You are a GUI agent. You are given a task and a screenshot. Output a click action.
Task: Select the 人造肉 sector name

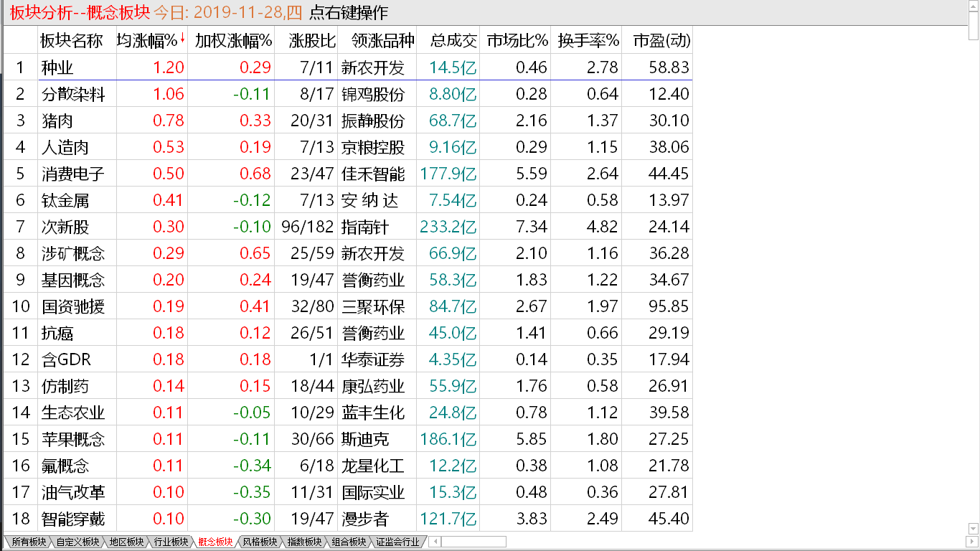65,147
